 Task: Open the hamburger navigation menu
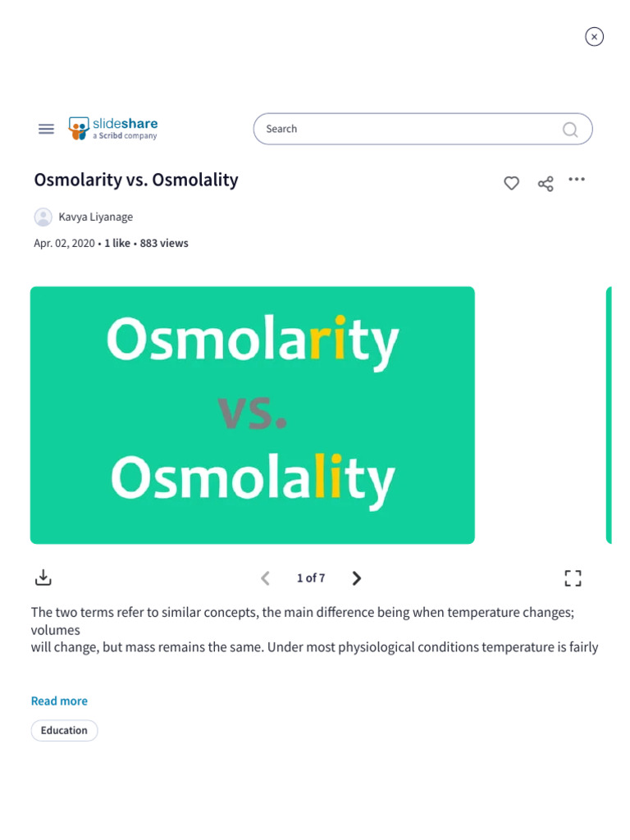tap(47, 129)
